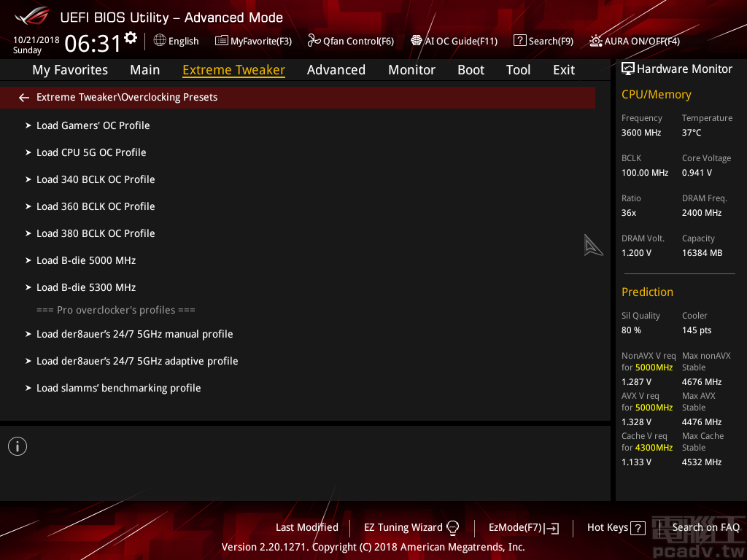Click the CPU/Memory heading
The width and height of the screenshot is (747, 560).
coord(656,95)
